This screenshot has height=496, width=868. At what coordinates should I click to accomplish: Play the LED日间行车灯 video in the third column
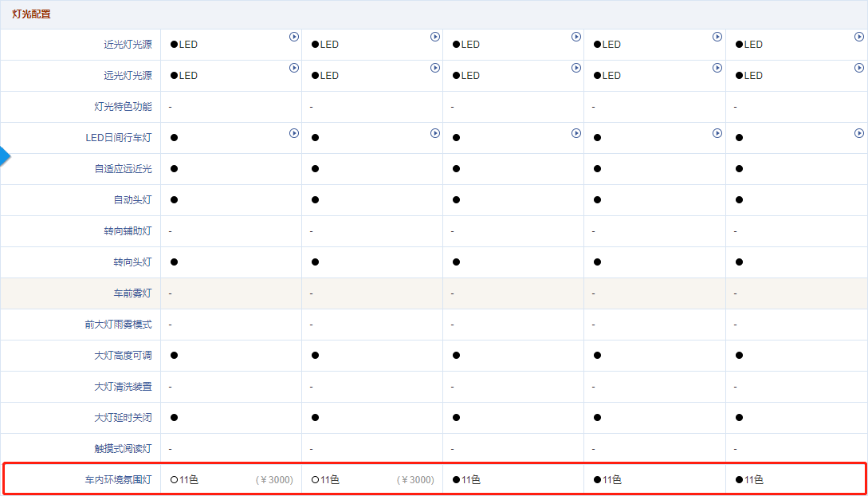576,133
